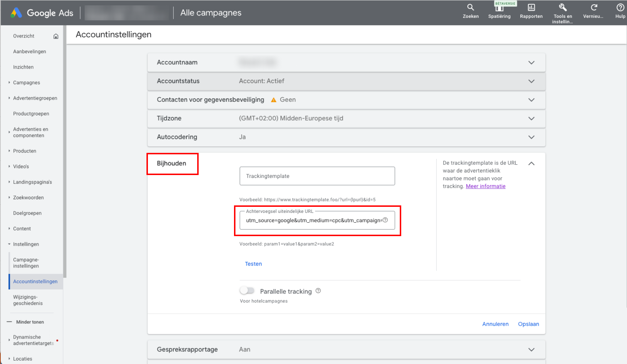Open the Meer informatie link

486,186
